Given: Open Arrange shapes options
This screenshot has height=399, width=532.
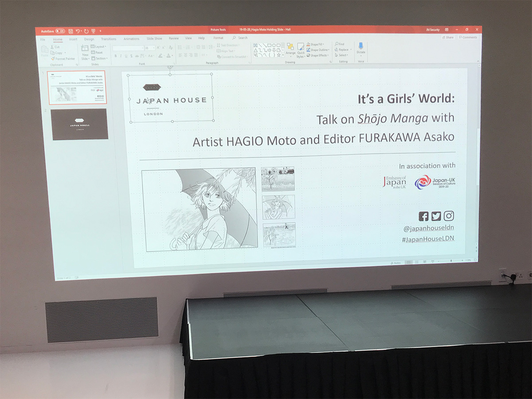Looking at the screenshot, I should 290,49.
